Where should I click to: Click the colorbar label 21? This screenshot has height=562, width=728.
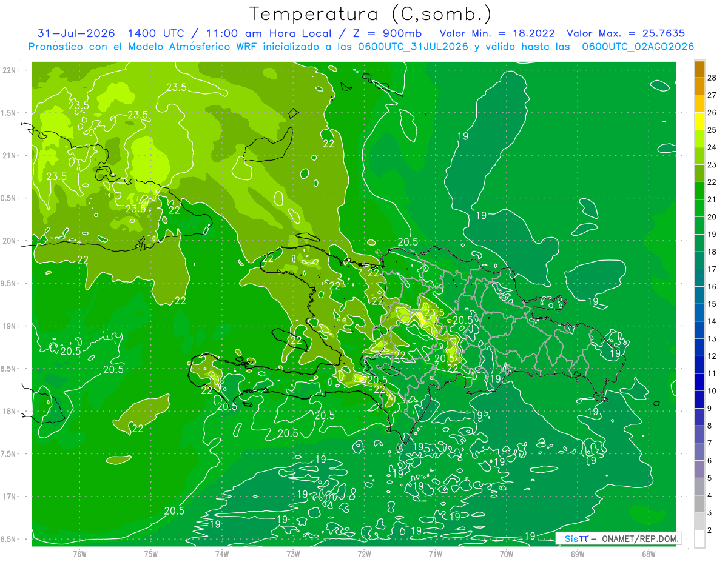point(713,199)
